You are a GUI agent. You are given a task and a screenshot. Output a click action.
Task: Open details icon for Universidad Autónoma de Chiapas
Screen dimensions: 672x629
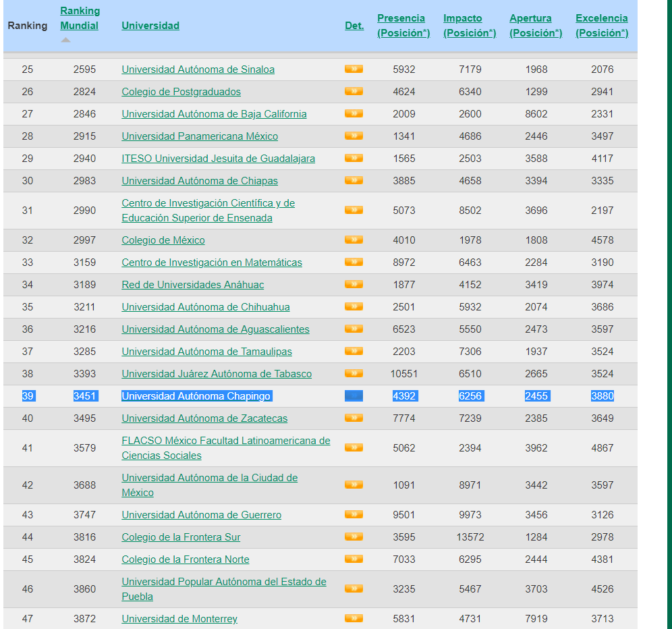[354, 180]
